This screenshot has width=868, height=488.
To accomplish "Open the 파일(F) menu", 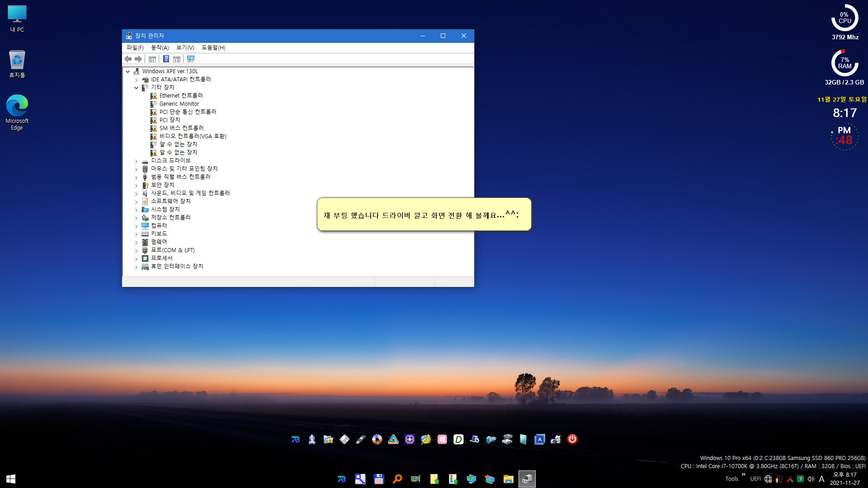I will 135,47.
